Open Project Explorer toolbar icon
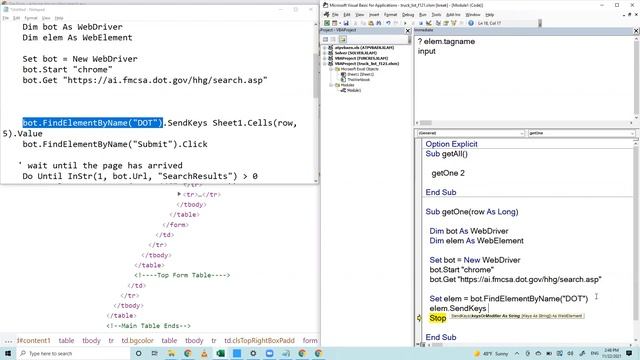Viewport: 640px width, 360px height. tap(438, 23)
